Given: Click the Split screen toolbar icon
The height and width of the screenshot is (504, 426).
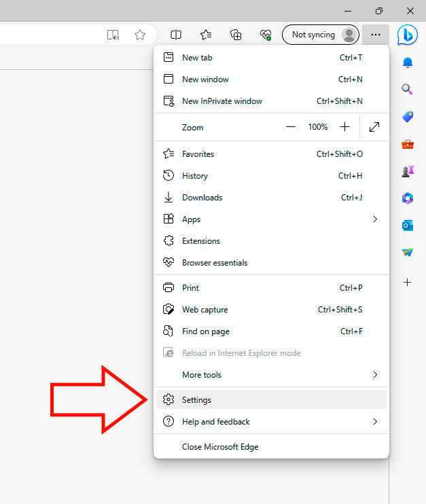Looking at the screenshot, I should pyautogui.click(x=176, y=35).
